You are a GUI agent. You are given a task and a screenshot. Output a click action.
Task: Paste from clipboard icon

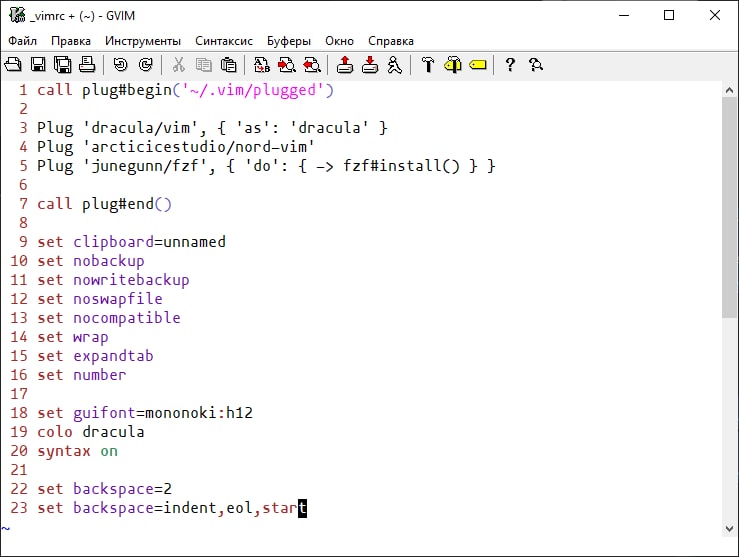(229, 65)
